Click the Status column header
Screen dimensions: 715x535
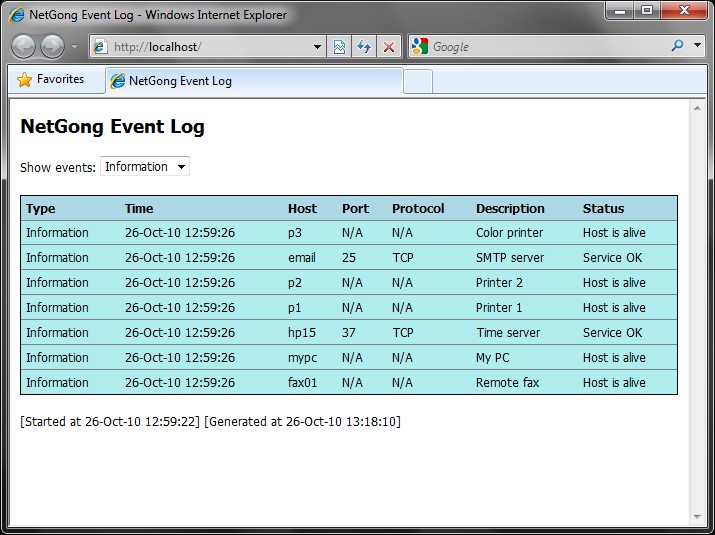603,209
